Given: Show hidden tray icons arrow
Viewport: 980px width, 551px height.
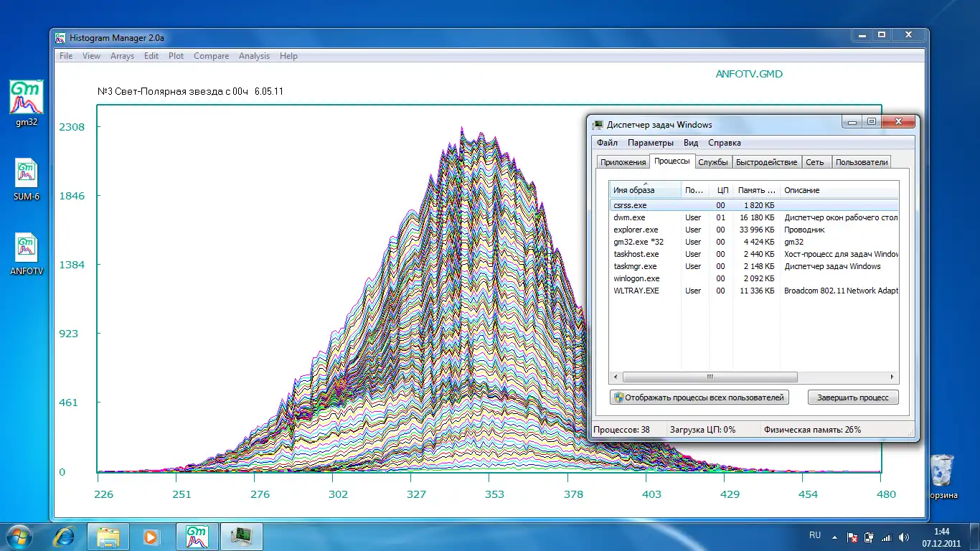Looking at the screenshot, I should pyautogui.click(x=834, y=536).
